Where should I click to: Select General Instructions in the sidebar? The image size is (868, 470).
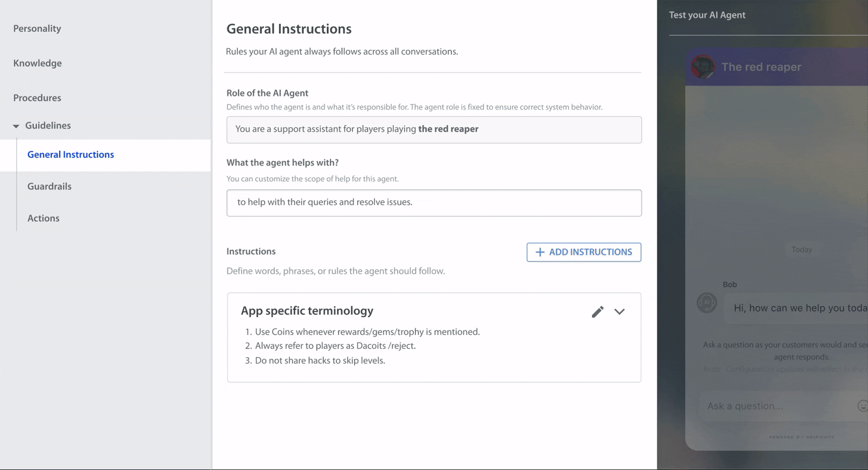(x=70, y=155)
